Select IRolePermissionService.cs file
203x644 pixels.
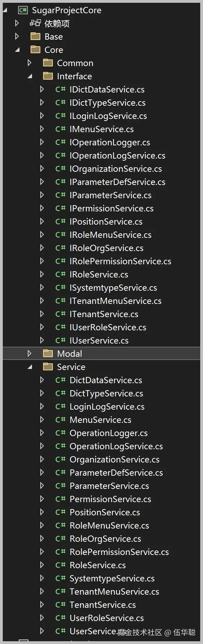(x=120, y=261)
